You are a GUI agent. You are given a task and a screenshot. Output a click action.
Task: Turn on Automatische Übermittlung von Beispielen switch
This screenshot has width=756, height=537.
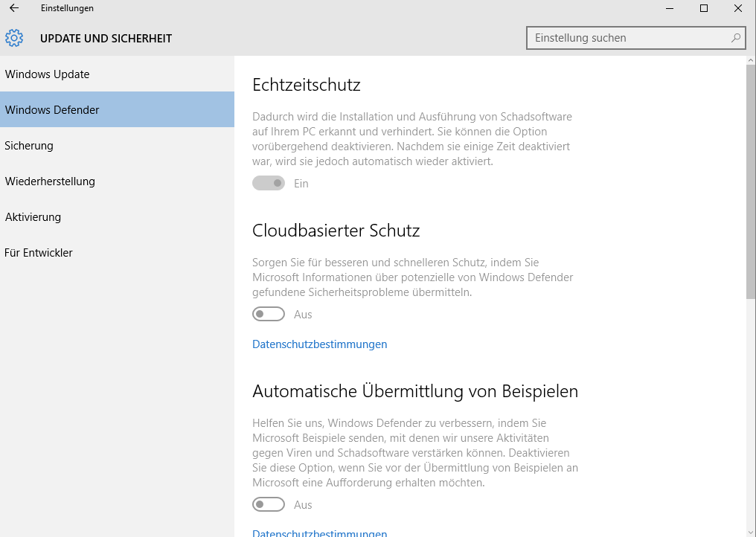269,505
